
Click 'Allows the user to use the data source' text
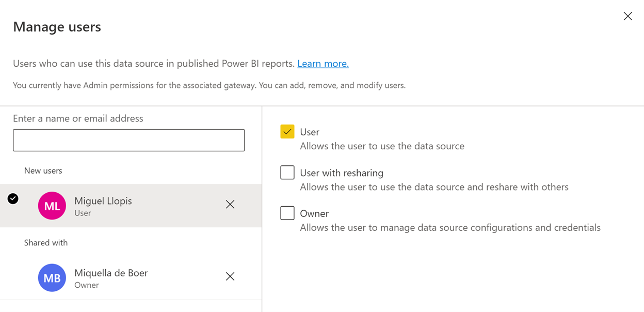coord(382,146)
